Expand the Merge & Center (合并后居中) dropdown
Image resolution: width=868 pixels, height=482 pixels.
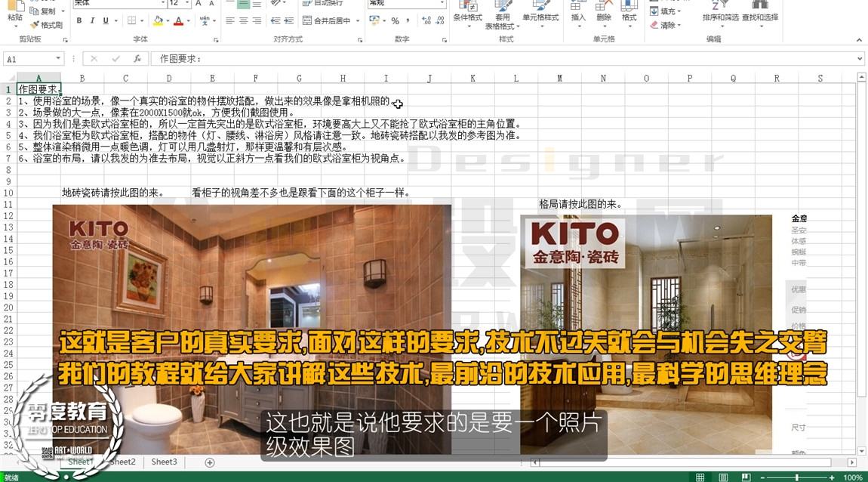pyautogui.click(x=358, y=20)
